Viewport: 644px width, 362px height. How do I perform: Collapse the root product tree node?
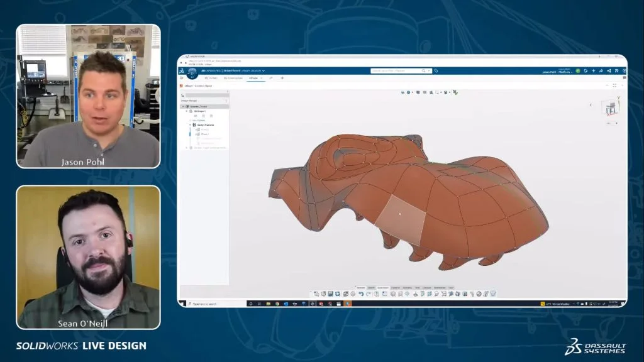183,107
